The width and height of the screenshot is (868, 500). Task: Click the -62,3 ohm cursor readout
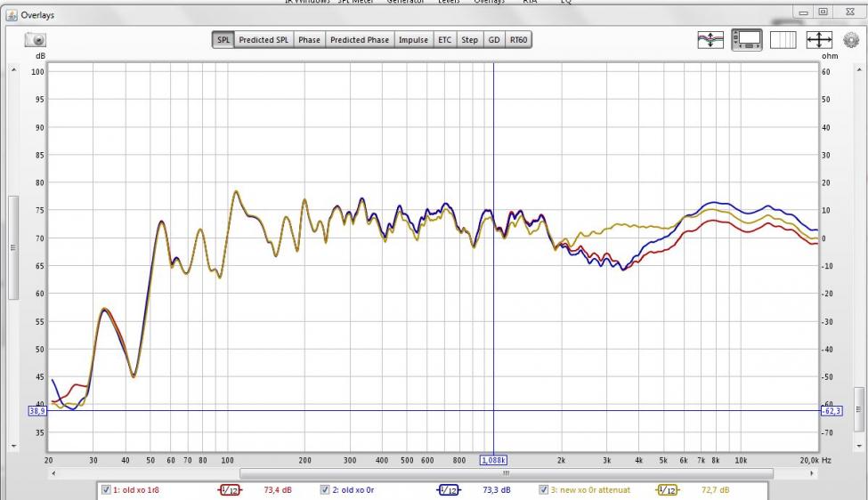(x=831, y=411)
